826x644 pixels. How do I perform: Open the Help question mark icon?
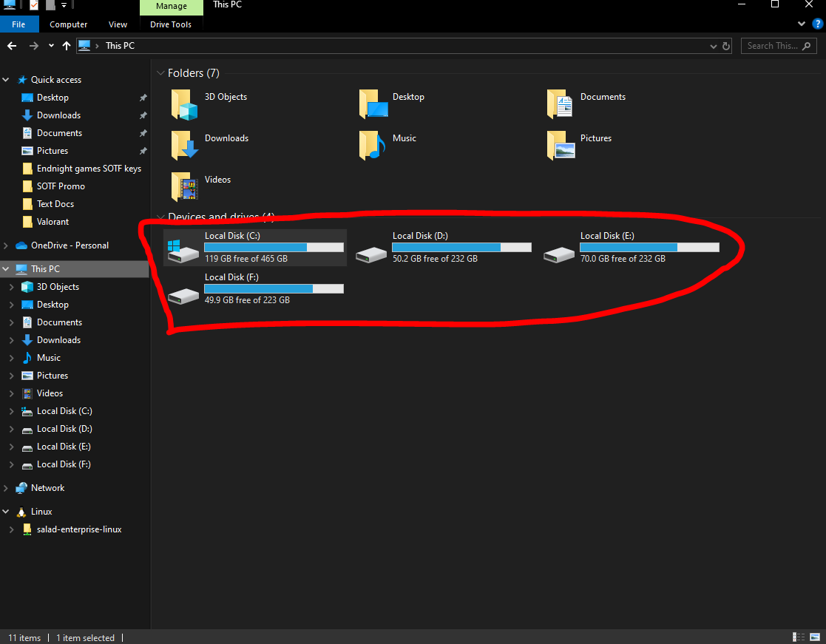point(818,24)
